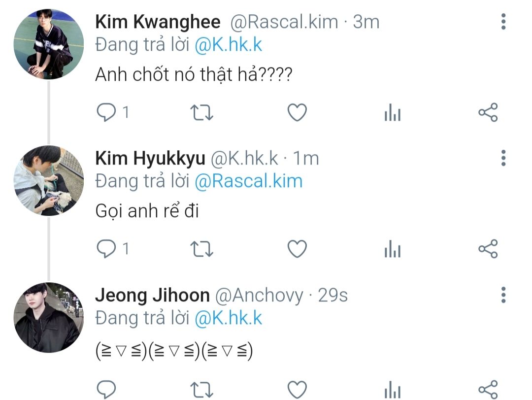Like Kim Kwanghee's tweet

[297, 113]
